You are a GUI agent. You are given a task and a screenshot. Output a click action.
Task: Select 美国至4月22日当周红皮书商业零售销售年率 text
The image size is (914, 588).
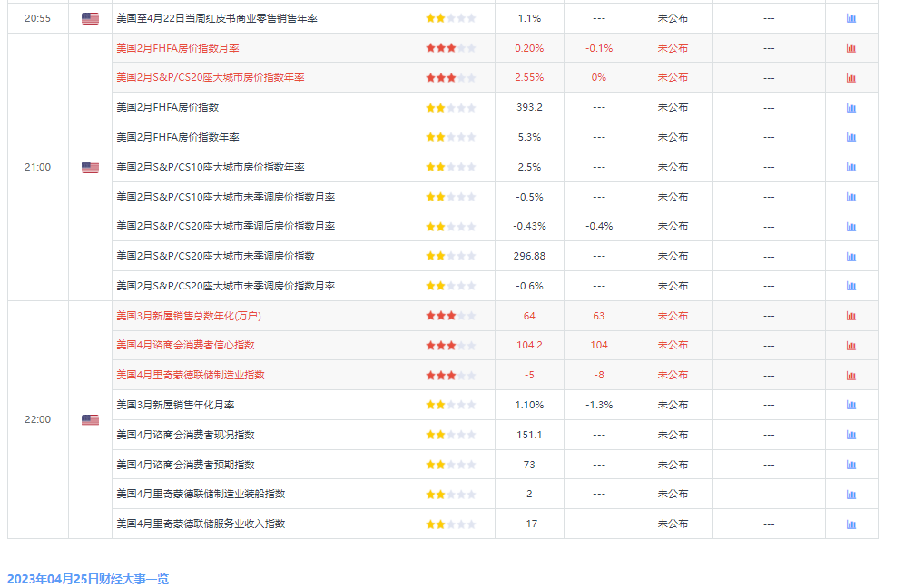coord(217,19)
